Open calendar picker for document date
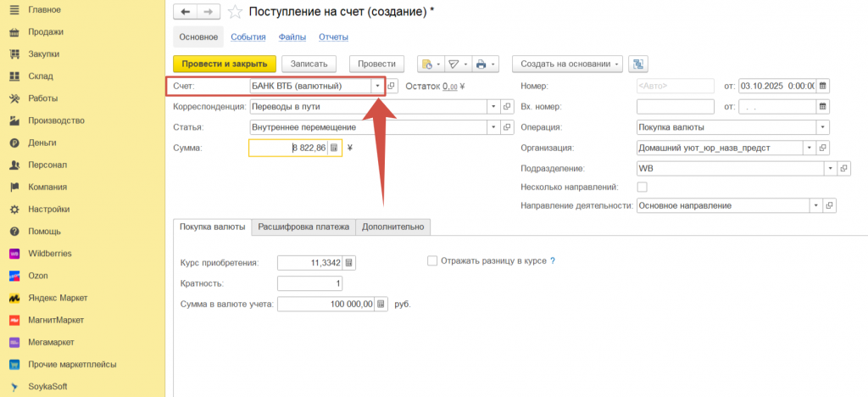The width and height of the screenshot is (868, 397). point(822,86)
